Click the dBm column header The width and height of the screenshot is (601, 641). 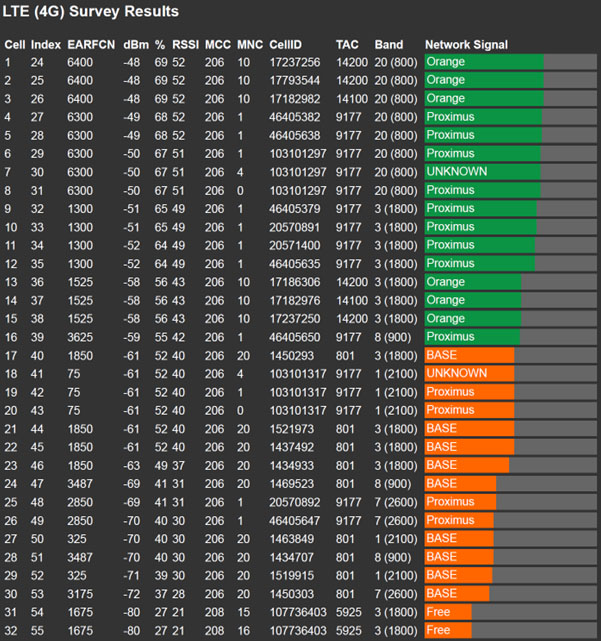pyautogui.click(x=136, y=45)
